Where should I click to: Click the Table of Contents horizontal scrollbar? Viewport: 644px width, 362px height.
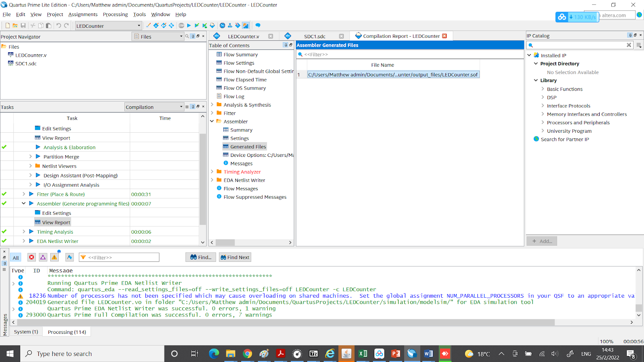click(225, 243)
